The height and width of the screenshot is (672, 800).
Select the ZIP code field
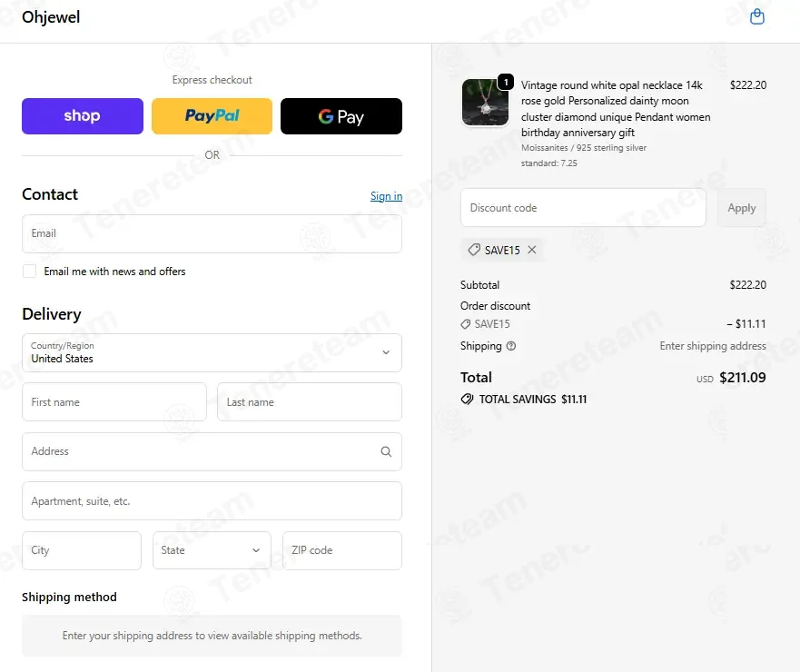pos(342,550)
